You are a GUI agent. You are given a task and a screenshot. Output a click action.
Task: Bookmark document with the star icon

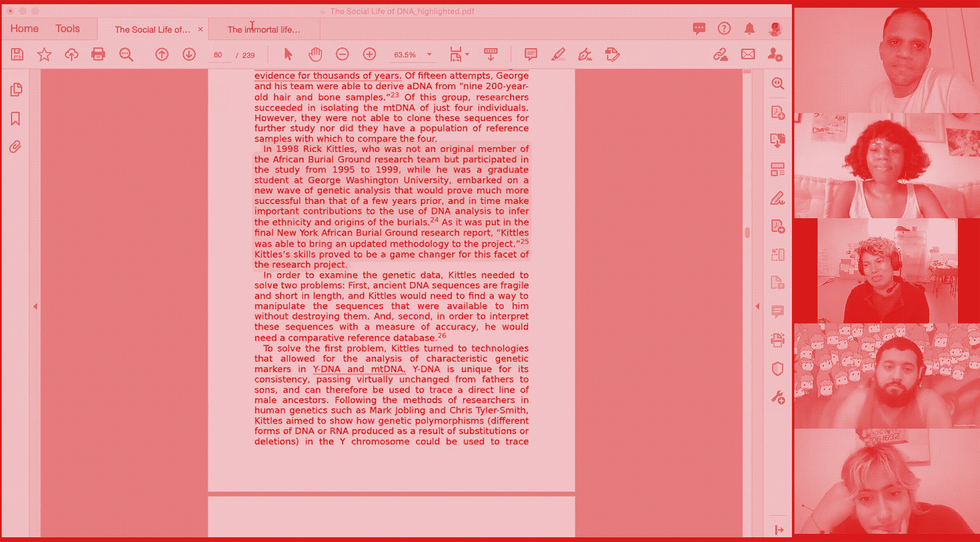click(44, 54)
